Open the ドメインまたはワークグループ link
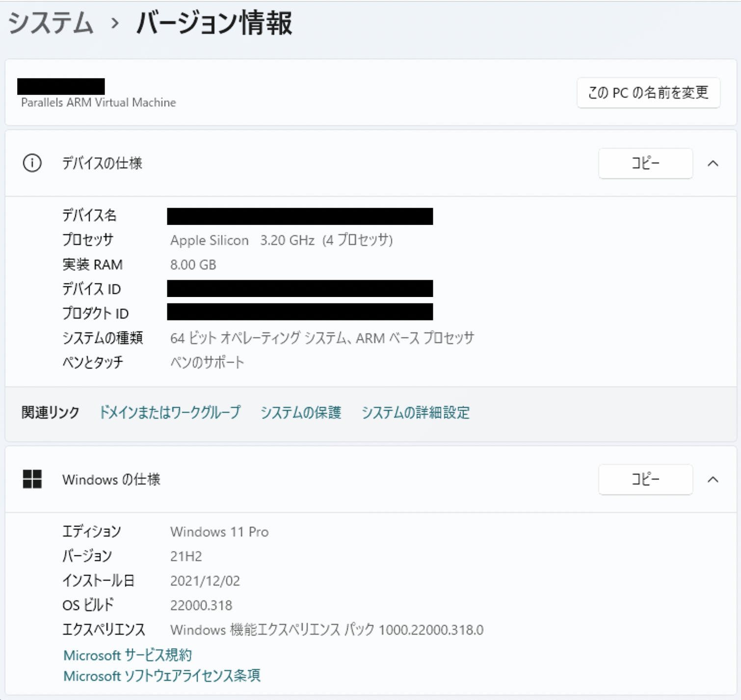The height and width of the screenshot is (700, 741). [x=170, y=412]
